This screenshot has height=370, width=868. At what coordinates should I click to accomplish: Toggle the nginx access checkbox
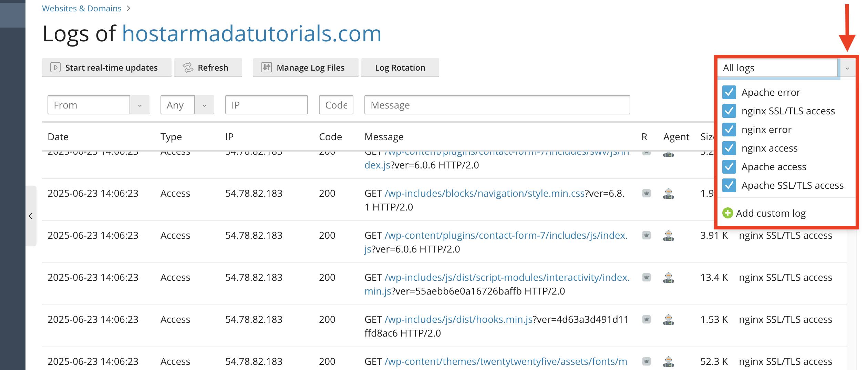coord(729,148)
